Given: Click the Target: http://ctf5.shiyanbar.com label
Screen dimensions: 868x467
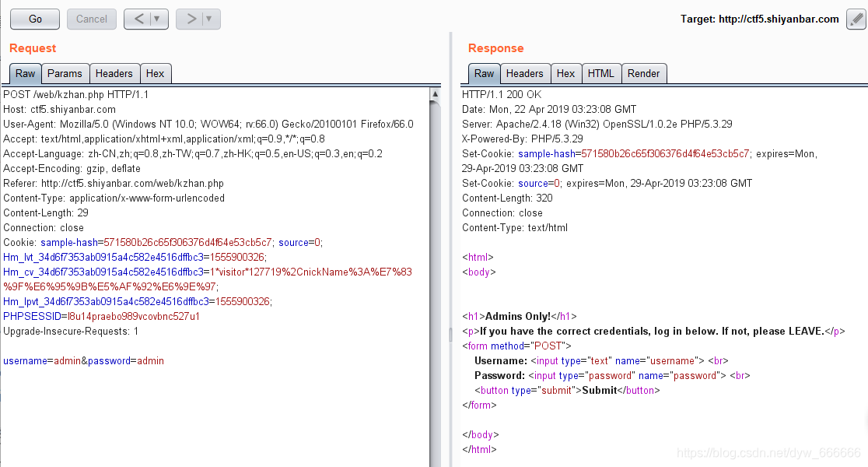Looking at the screenshot, I should click(x=759, y=19).
